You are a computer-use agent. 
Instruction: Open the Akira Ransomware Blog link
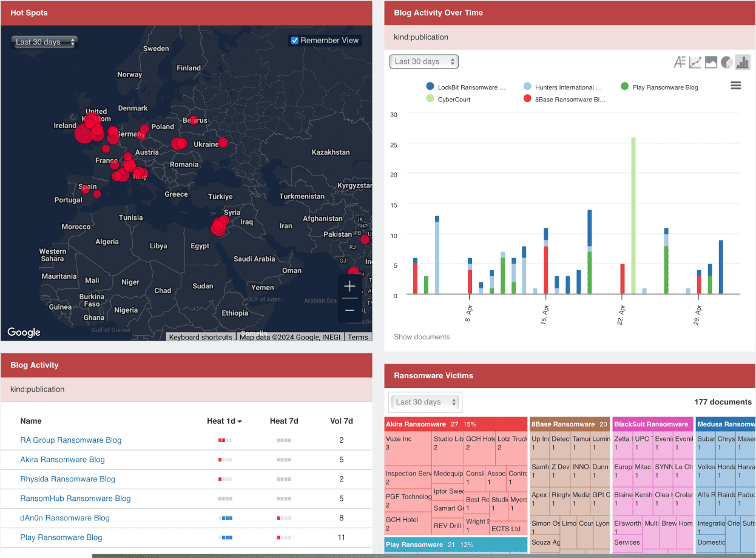pos(62,460)
